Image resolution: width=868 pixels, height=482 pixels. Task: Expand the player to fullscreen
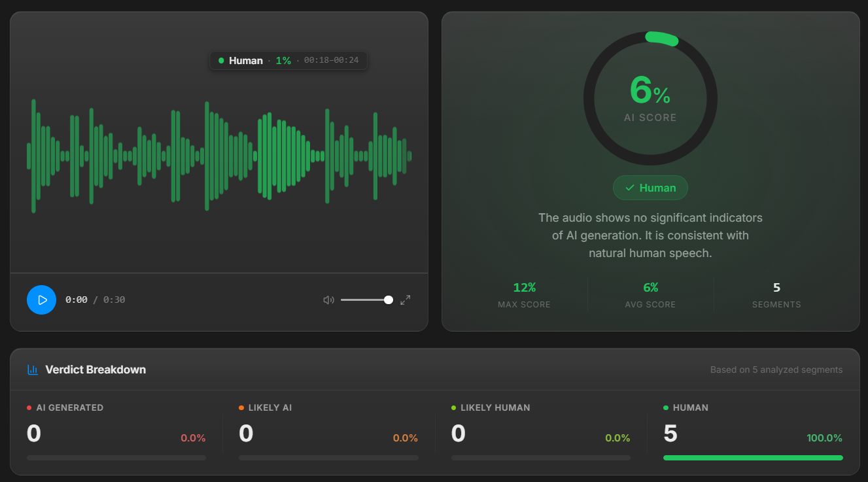click(406, 300)
